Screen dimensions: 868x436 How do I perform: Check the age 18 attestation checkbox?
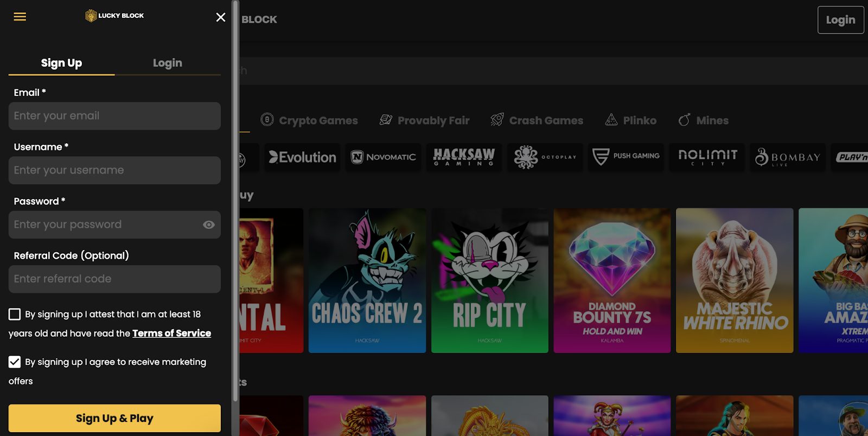15,314
